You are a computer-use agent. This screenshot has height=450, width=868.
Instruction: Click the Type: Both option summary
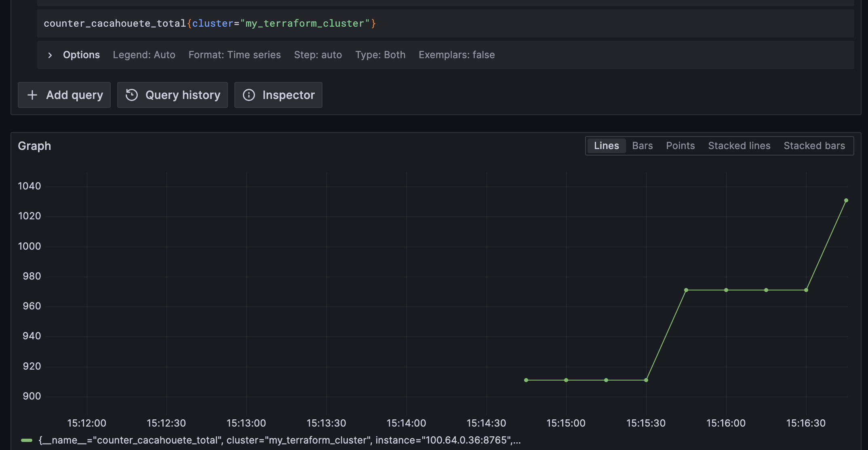click(x=380, y=55)
